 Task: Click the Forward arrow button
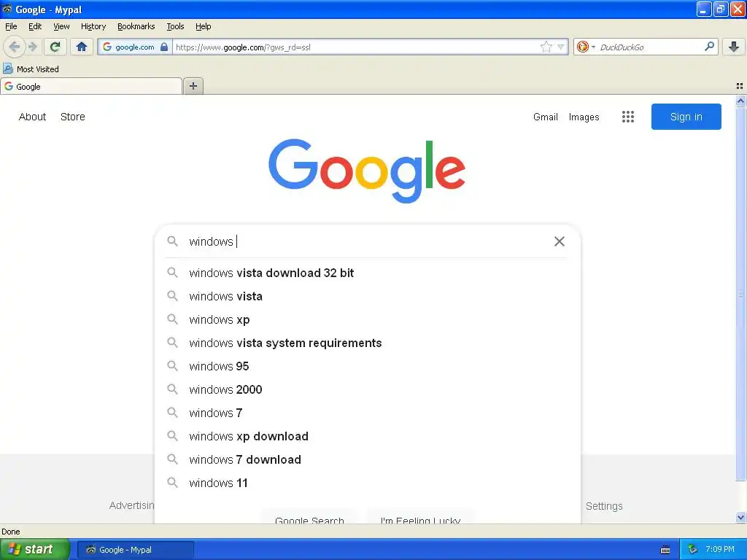(x=33, y=47)
